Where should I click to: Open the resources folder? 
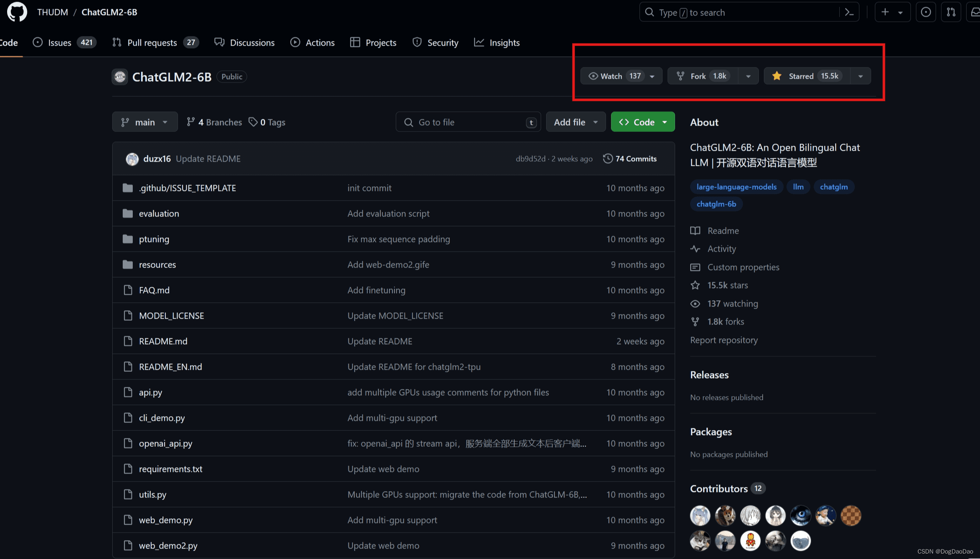pos(157,265)
